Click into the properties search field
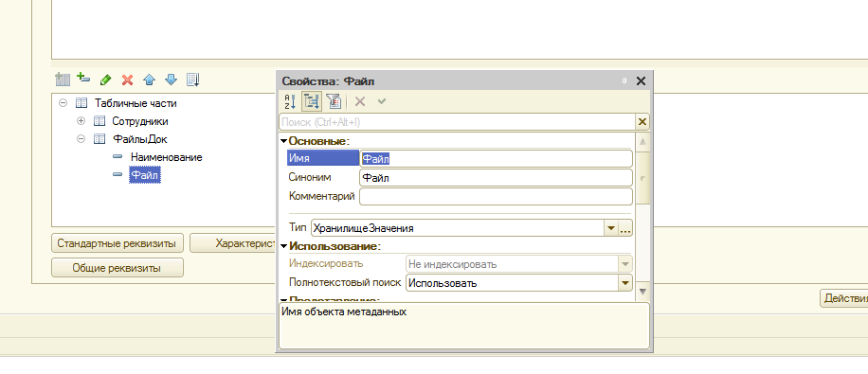 point(458,122)
